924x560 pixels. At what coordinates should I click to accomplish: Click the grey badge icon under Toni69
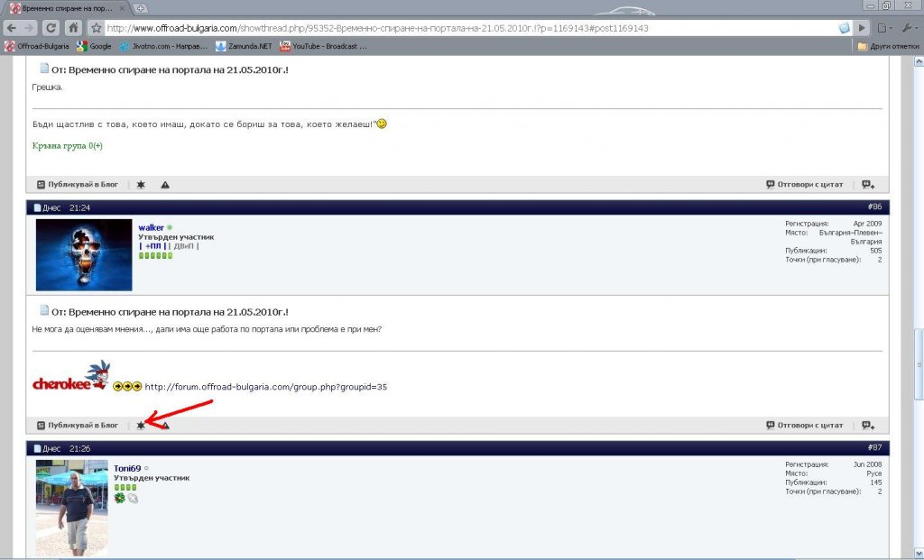(x=133, y=498)
